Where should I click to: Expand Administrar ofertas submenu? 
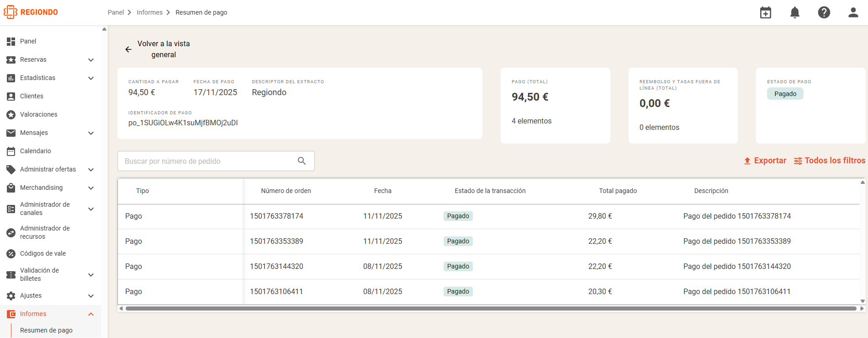click(x=91, y=170)
